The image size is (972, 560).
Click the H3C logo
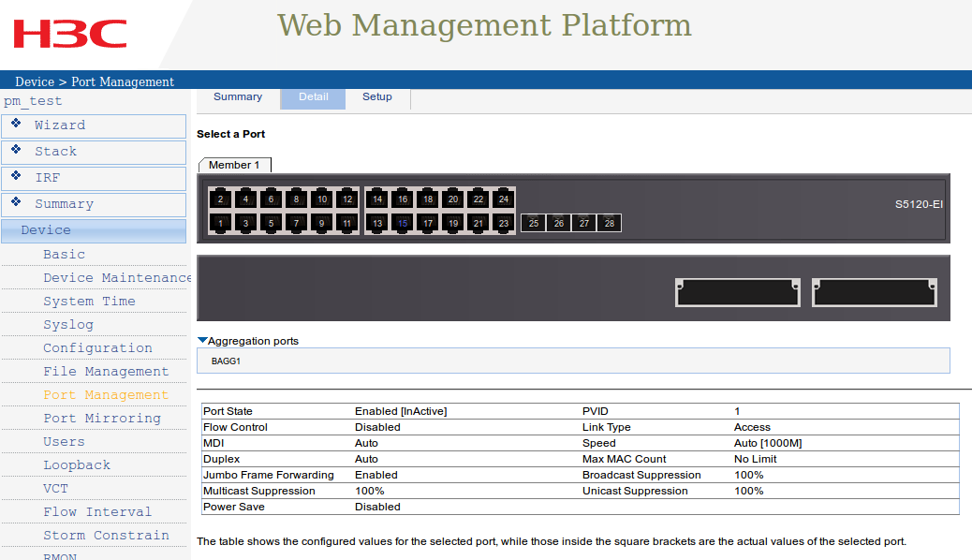tap(70, 34)
